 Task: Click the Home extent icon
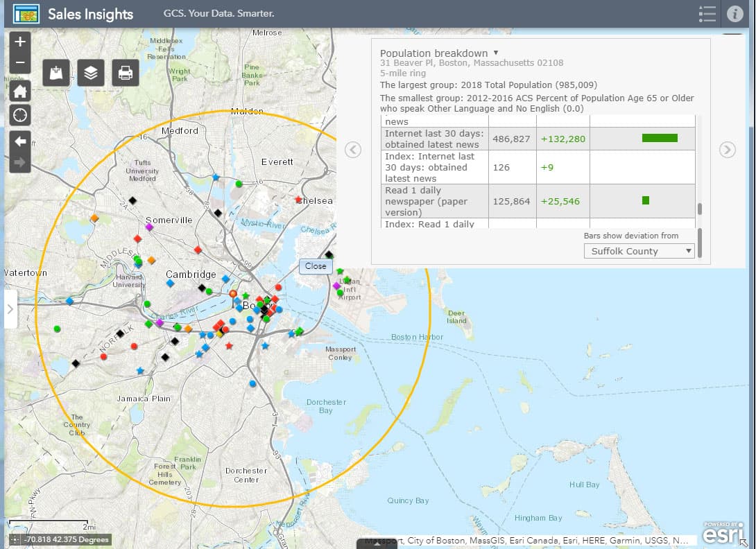[19, 91]
